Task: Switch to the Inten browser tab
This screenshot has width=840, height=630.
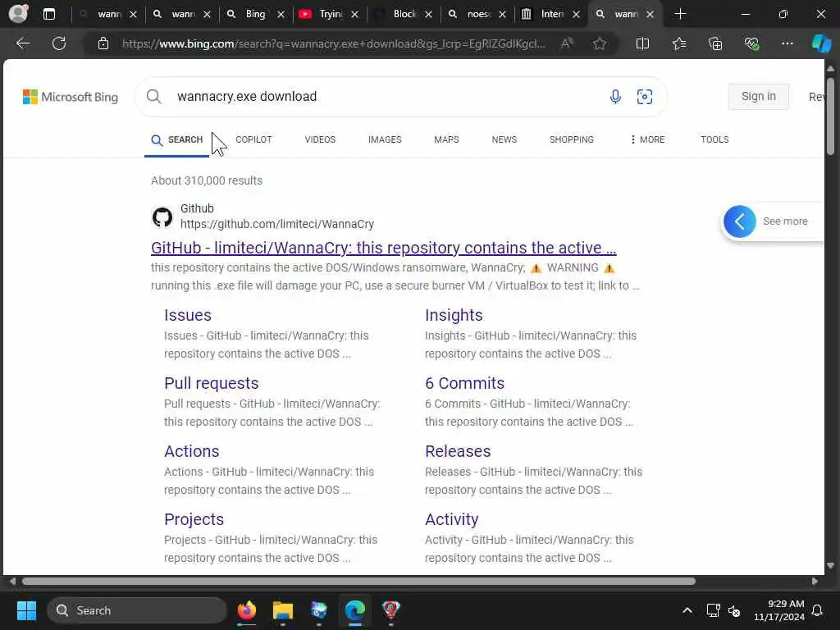Action: 551,14
